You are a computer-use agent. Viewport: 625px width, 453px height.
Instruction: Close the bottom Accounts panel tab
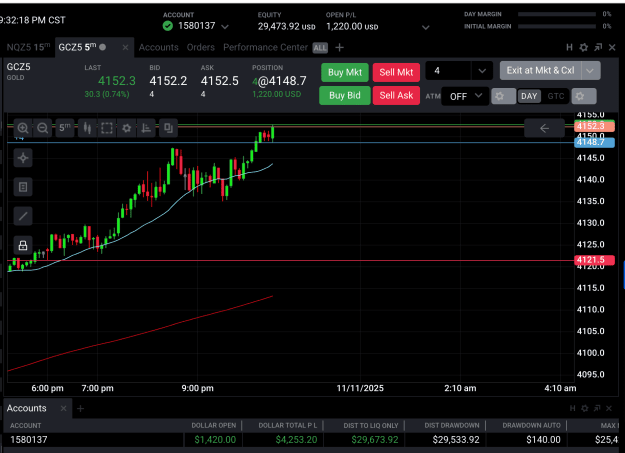click(x=63, y=408)
